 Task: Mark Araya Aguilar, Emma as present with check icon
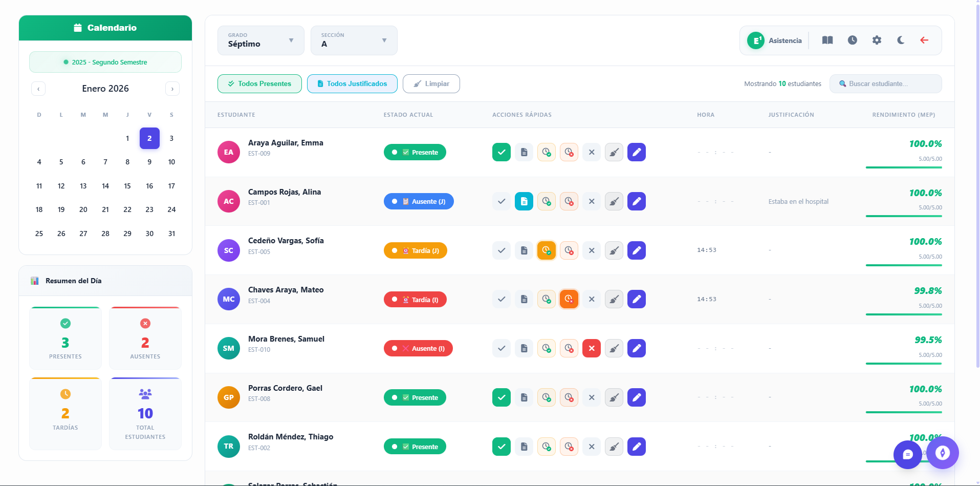pos(501,152)
